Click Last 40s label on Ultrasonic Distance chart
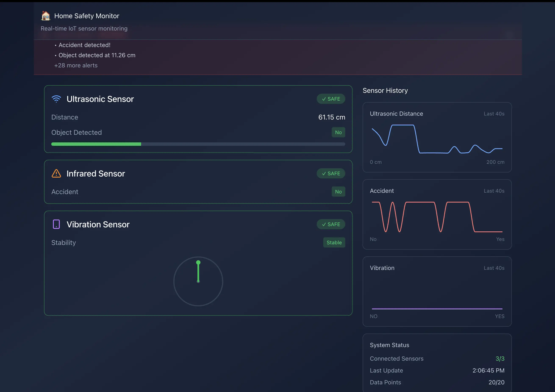The width and height of the screenshot is (555, 392). tap(494, 114)
